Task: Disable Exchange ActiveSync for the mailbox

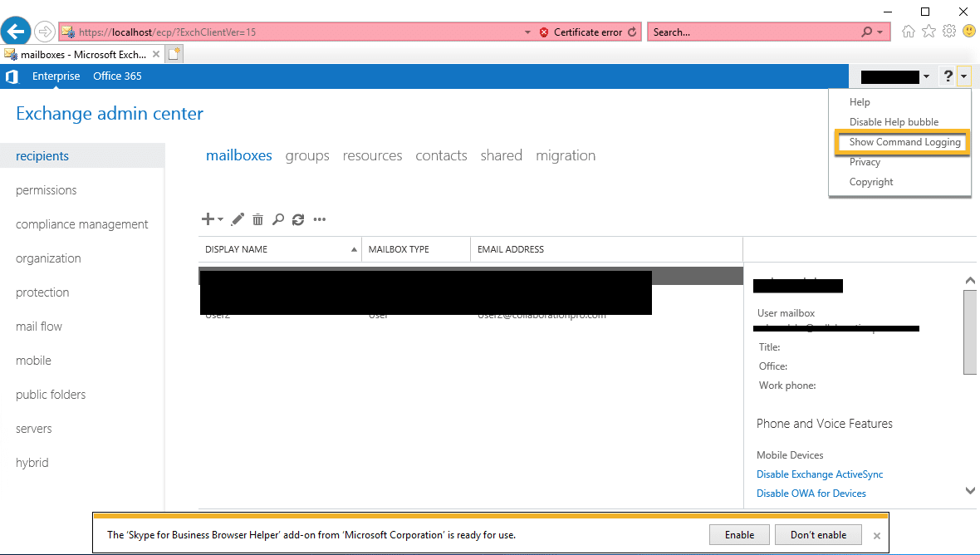Action: pyautogui.click(x=819, y=474)
